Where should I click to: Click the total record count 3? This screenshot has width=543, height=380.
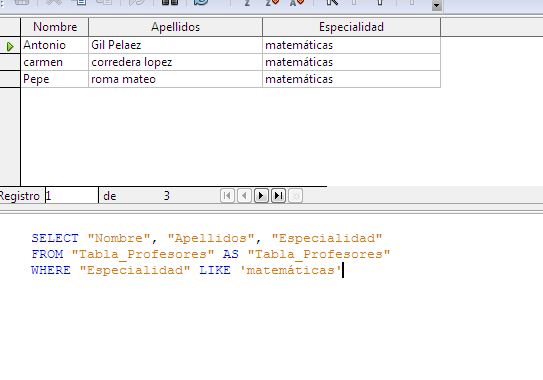tap(167, 196)
